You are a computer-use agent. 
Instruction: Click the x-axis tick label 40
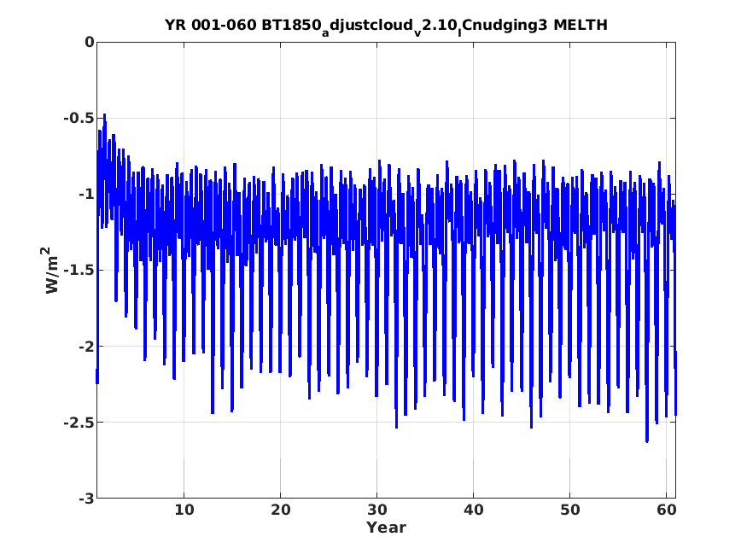pyautogui.click(x=473, y=510)
